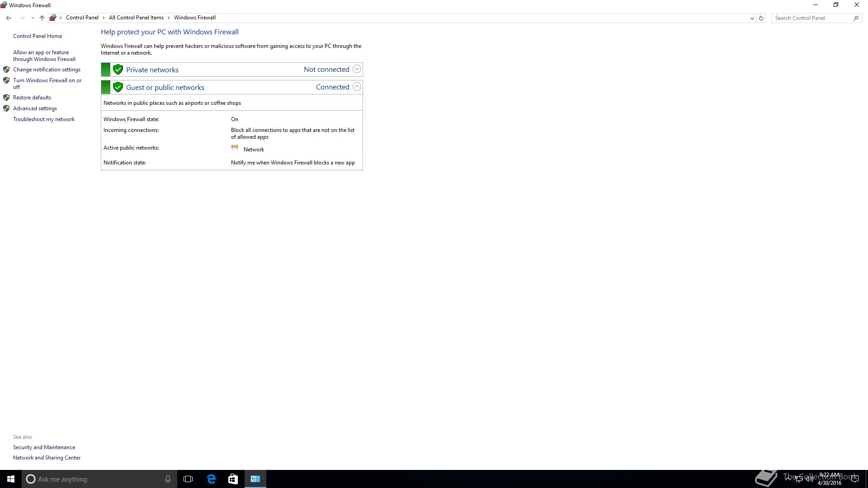This screenshot has height=488, width=868.
Task: Click the Network bench icon under active public networks
Action: [235, 148]
